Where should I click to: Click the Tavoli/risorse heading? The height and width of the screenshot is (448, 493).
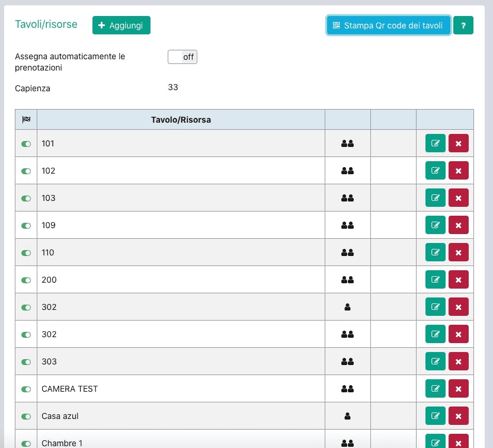point(46,24)
